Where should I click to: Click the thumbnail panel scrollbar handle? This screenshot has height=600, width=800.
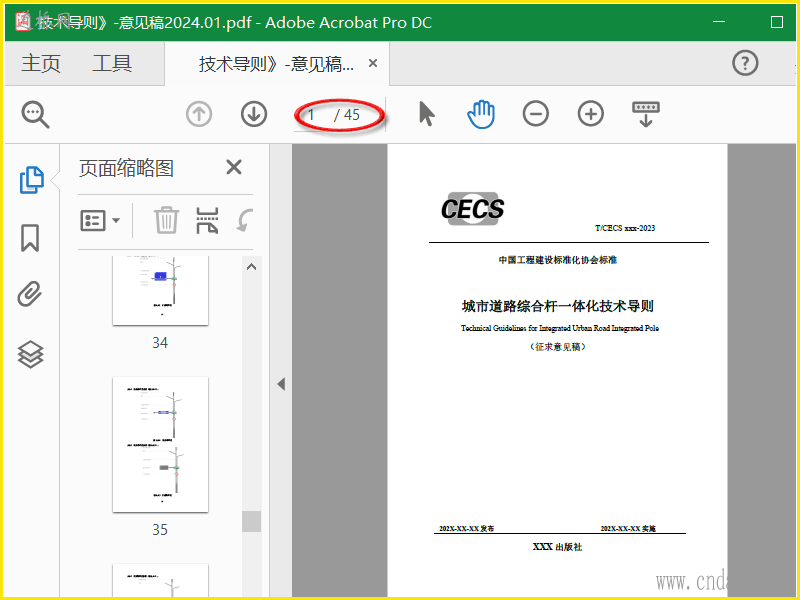(x=252, y=521)
